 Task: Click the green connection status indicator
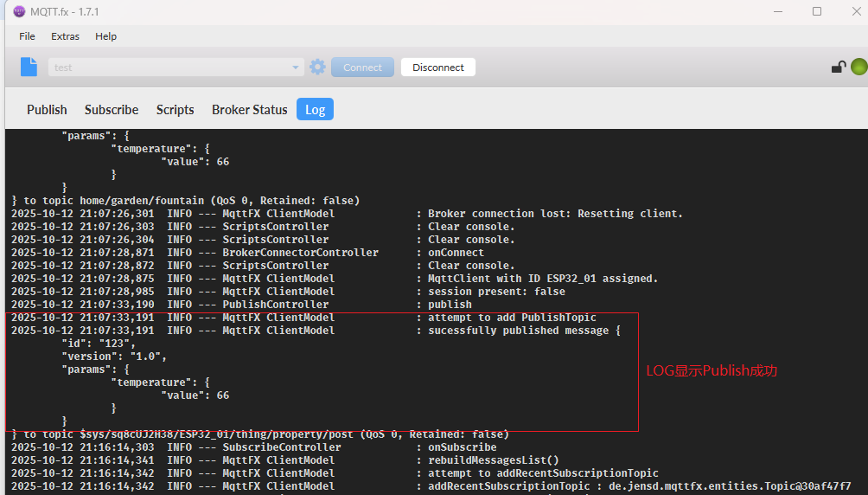859,67
